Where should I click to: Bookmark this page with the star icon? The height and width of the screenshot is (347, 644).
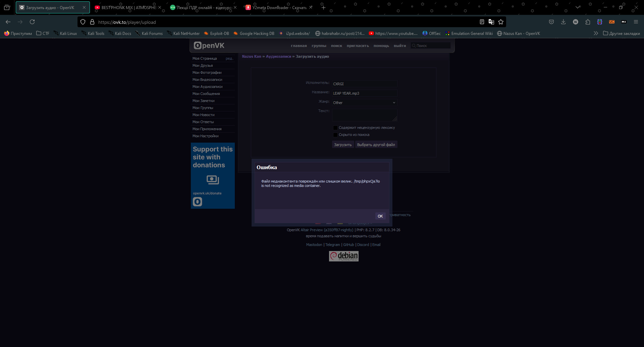501,22
